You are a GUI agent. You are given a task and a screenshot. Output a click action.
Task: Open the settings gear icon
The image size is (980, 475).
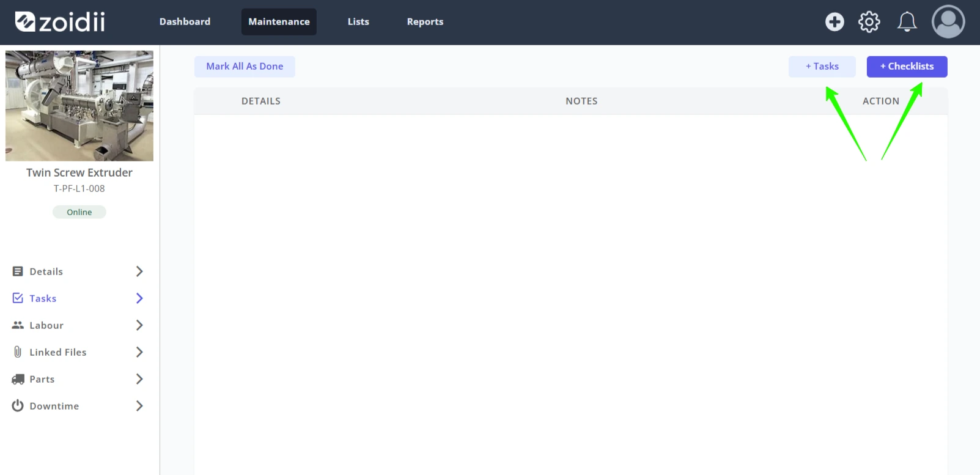tap(869, 22)
